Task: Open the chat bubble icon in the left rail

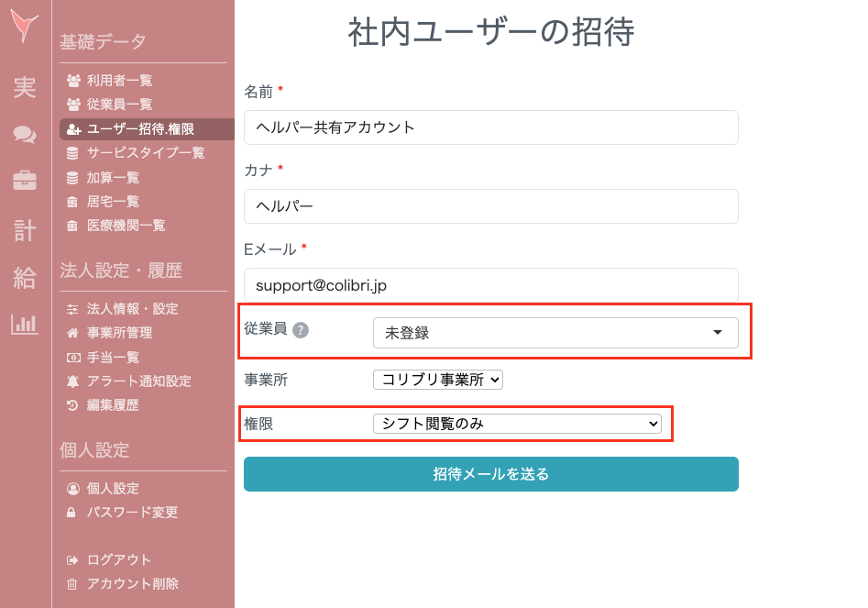Action: (24, 134)
